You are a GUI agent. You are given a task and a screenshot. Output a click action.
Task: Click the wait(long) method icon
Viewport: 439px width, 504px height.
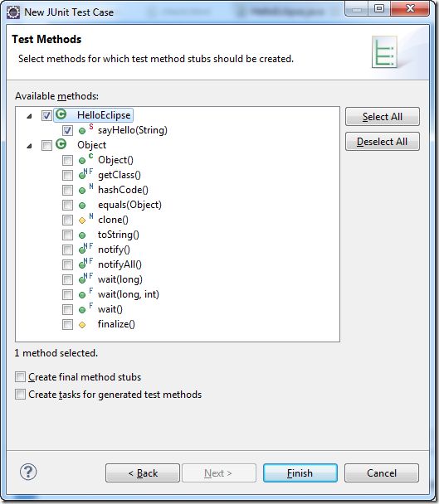pyautogui.click(x=86, y=279)
